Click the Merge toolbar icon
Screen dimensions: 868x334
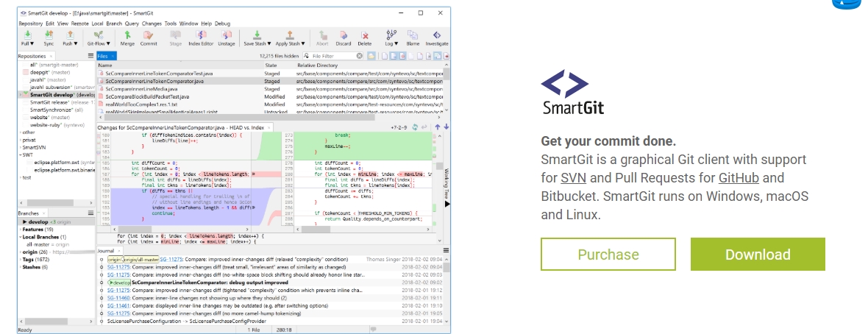127,37
